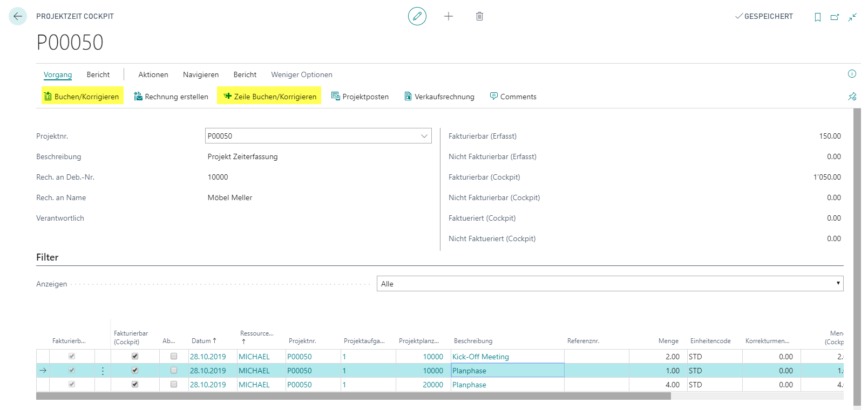Toggle Ab... checkbox in Kick-Off Meeting row
This screenshot has height=410, width=868.
click(x=174, y=356)
